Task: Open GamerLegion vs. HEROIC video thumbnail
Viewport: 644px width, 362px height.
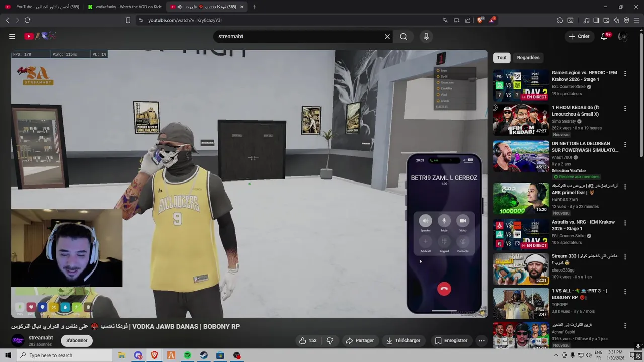Action: pos(521,85)
